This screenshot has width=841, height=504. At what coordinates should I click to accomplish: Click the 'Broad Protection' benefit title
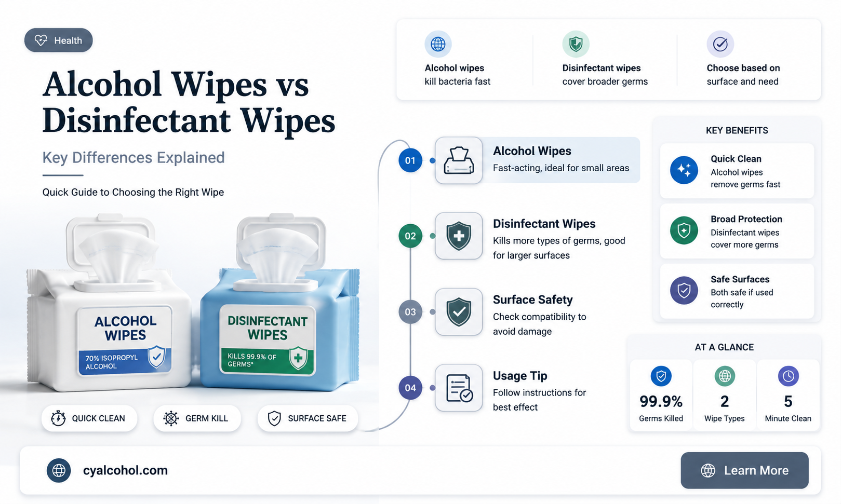[746, 219]
